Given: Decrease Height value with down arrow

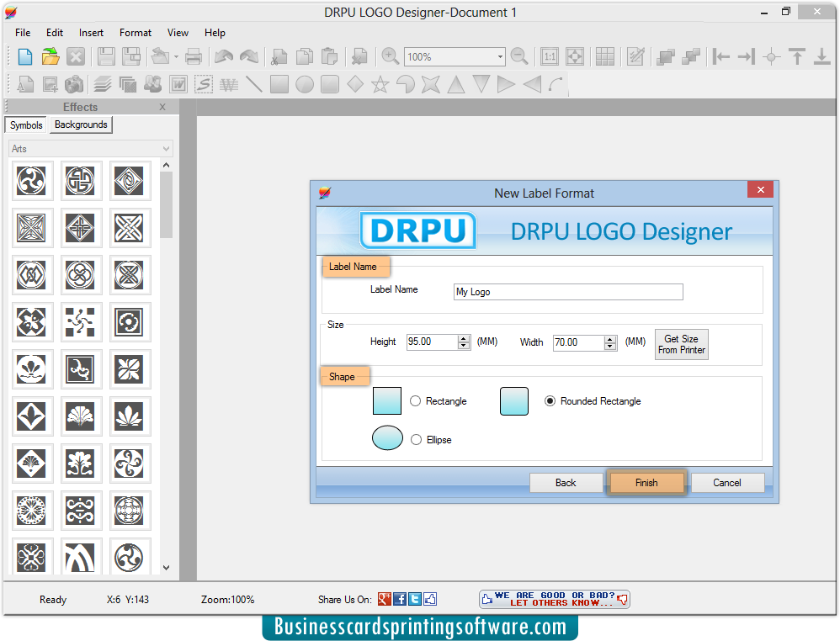Looking at the screenshot, I should pos(464,346).
